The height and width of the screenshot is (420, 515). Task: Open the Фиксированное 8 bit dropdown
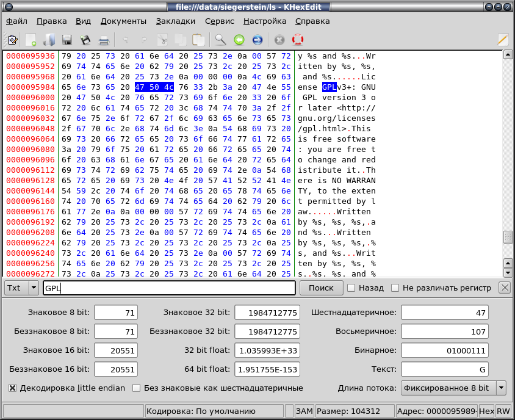pos(501,388)
